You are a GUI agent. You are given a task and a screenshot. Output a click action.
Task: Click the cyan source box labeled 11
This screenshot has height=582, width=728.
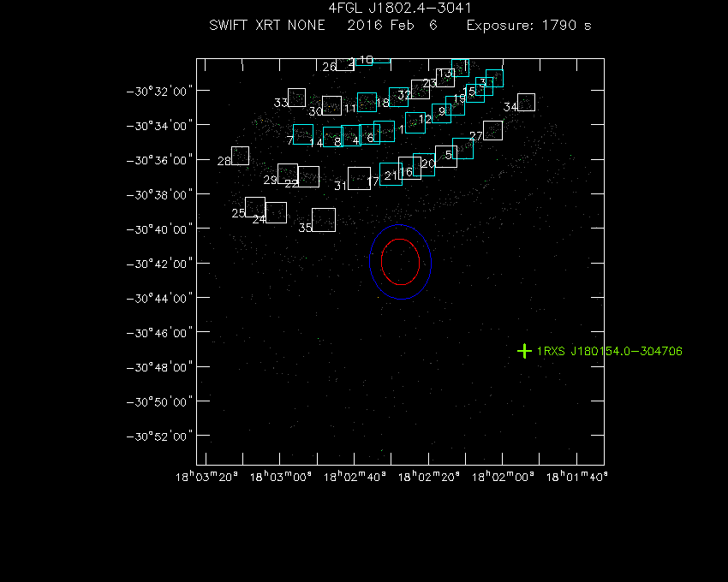[x=367, y=102]
